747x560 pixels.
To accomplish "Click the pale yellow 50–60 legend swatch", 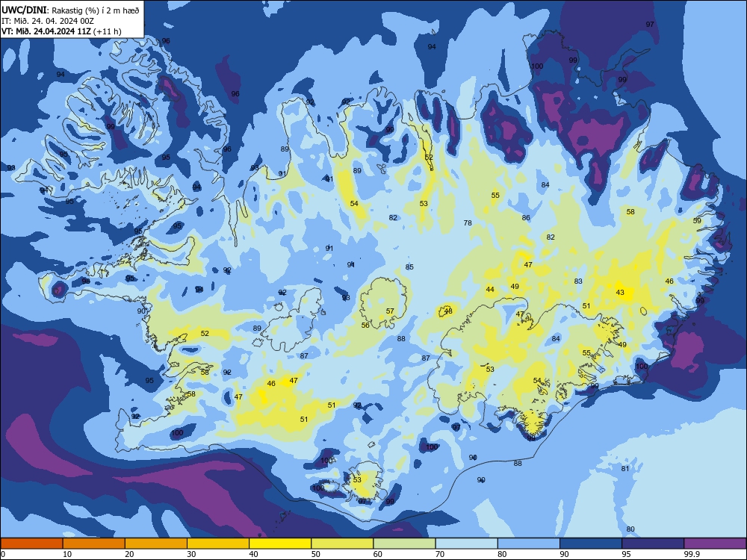I will point(343,544).
